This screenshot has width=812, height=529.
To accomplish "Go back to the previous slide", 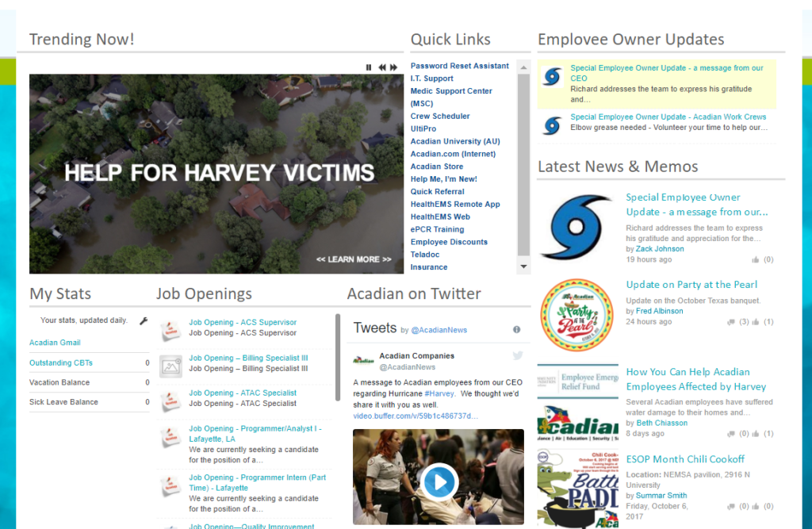I will (381, 67).
